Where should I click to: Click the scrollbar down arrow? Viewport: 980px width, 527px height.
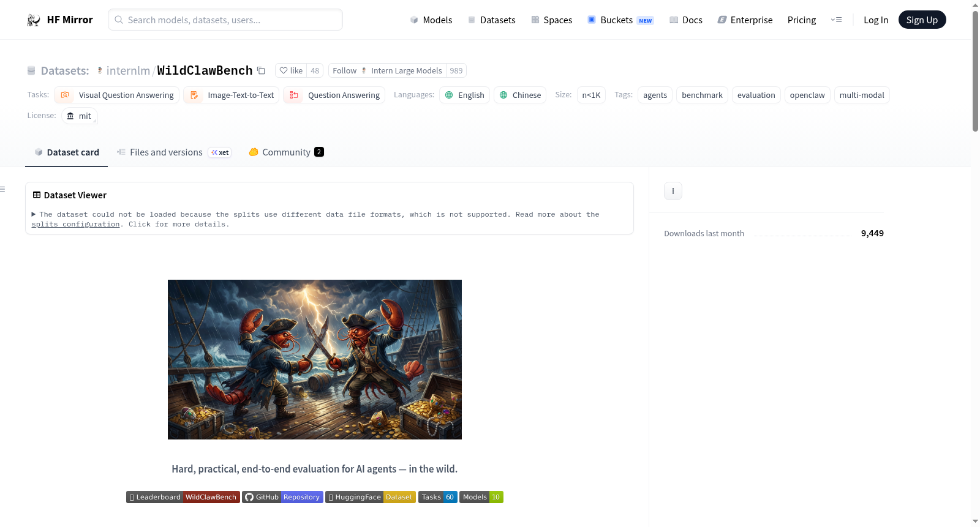click(975, 521)
